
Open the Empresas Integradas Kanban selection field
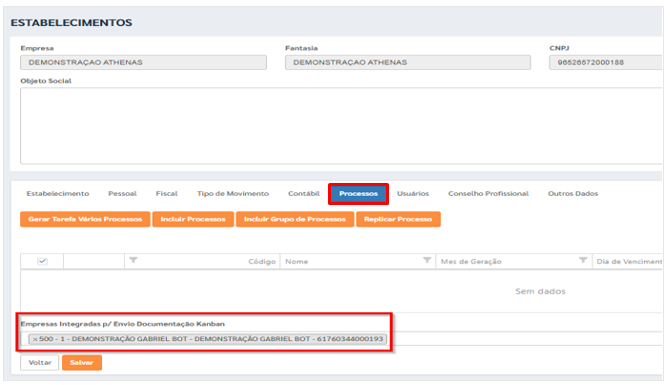click(341, 339)
